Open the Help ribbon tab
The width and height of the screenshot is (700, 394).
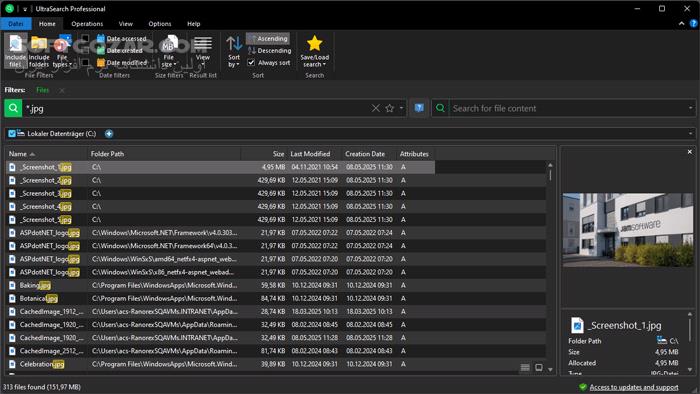(193, 24)
